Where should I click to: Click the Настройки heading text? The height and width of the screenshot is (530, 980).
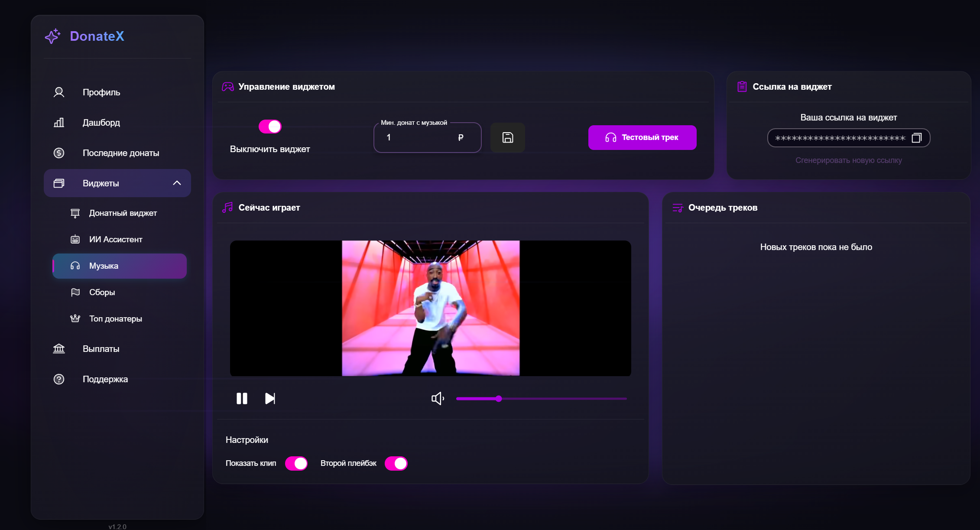coord(247,440)
